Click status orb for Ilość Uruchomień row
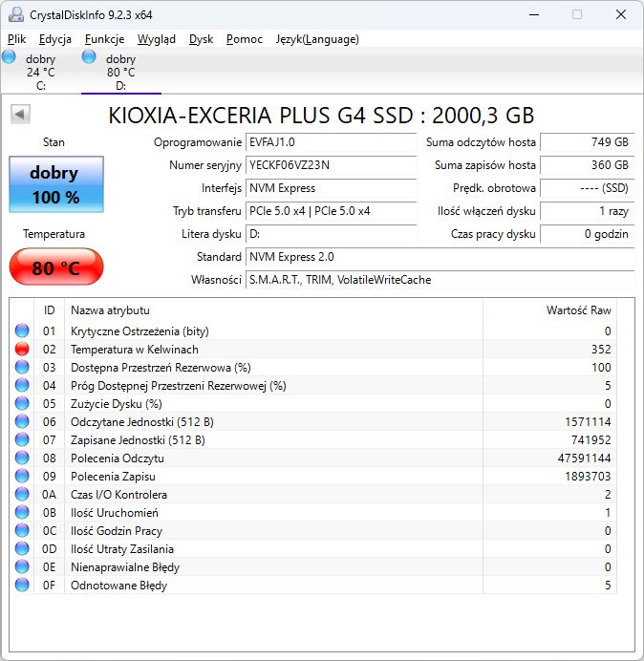Viewport: 644px width, 661px height. point(22,512)
